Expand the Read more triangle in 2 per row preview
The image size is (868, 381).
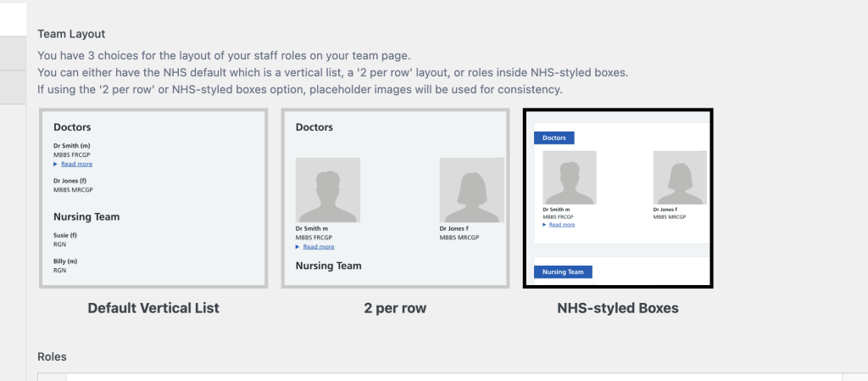[298, 246]
